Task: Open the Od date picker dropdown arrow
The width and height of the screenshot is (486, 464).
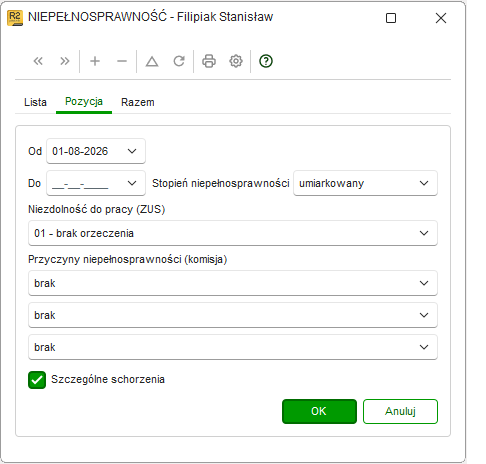Action: 132,151
